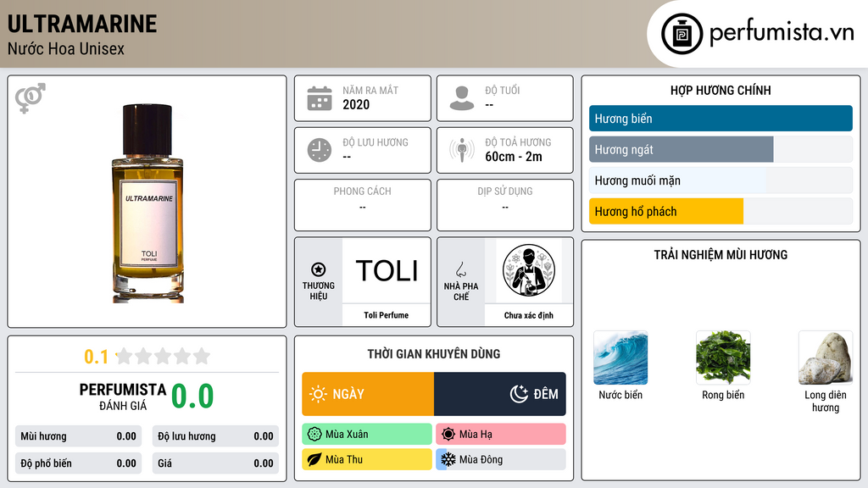Click the moon icon in the Đêm bar

(x=519, y=394)
